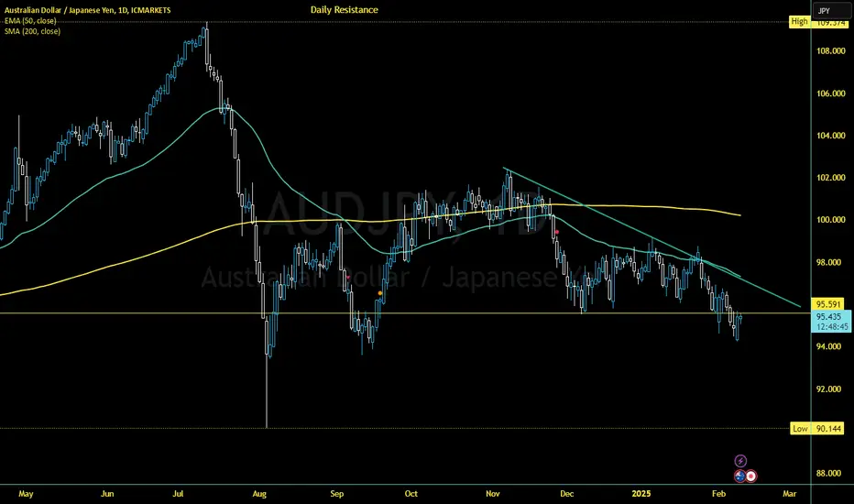Click the 98.000 price axis label
Viewport: 854px width, 504px height.
click(830, 262)
